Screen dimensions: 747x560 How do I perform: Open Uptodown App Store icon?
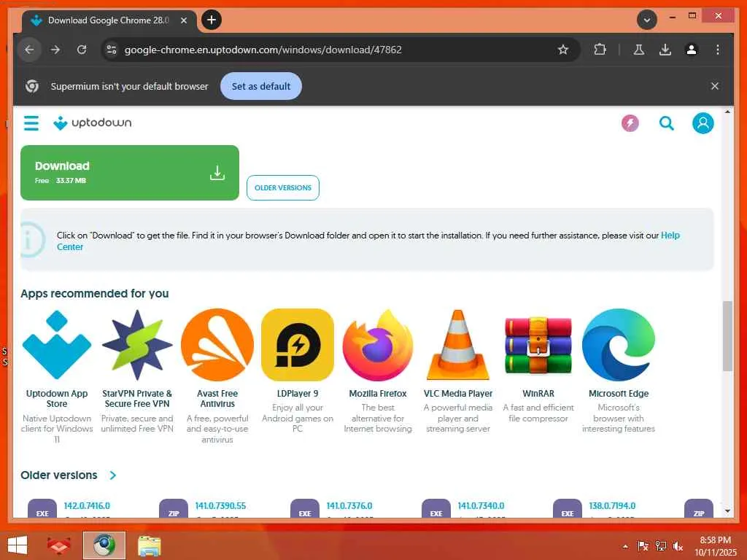click(x=57, y=345)
